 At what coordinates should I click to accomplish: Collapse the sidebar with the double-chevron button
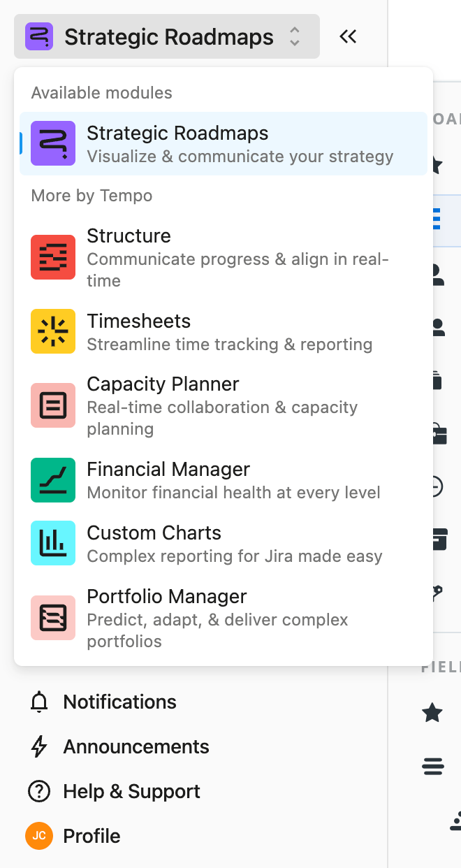[x=348, y=36]
